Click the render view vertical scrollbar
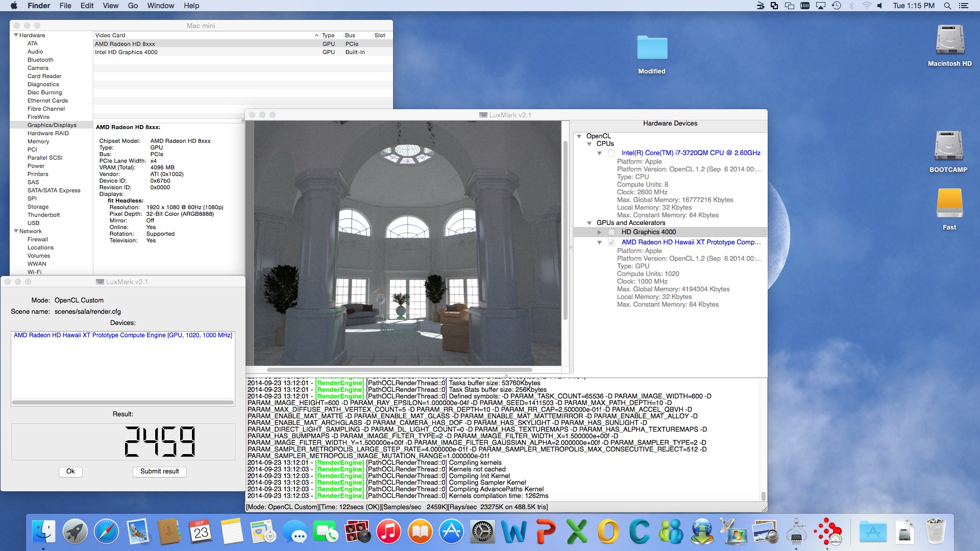Image resolution: width=980 pixels, height=551 pixels. 565,230
